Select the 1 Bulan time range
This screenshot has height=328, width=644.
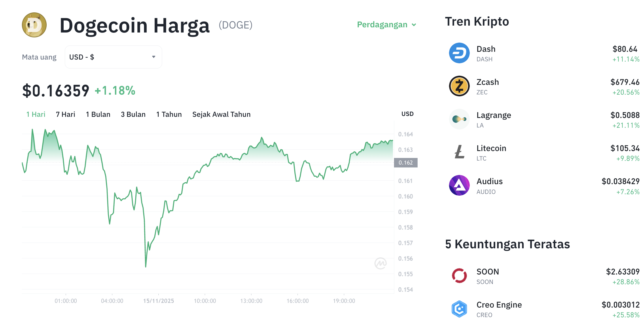pos(98,114)
